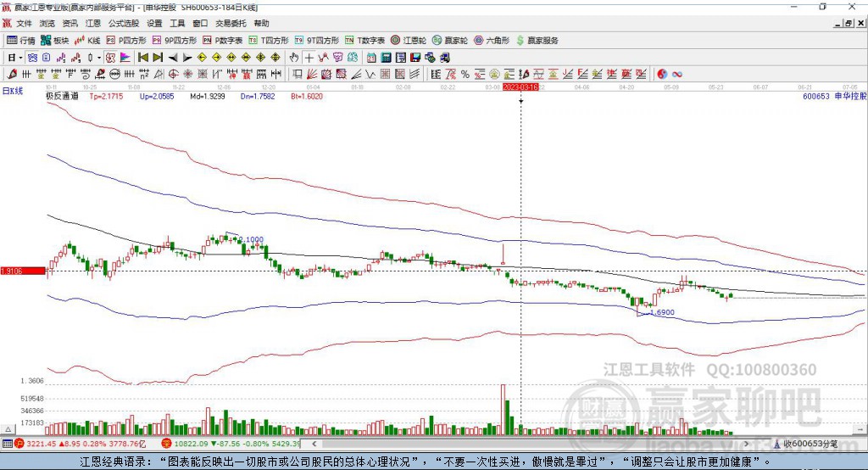This screenshot has width=868, height=470.
Task: Open the calendar date icon
Action: click(371, 58)
